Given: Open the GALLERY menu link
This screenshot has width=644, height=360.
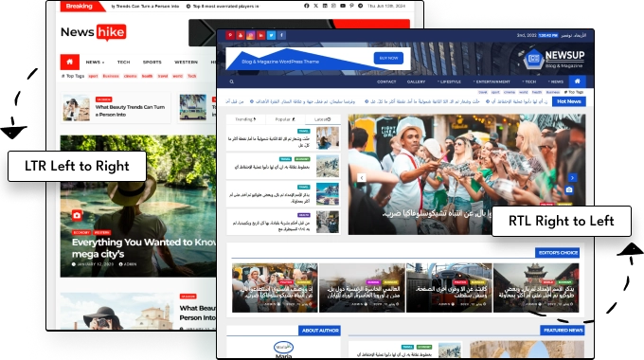Looking at the screenshot, I should click(x=416, y=81).
